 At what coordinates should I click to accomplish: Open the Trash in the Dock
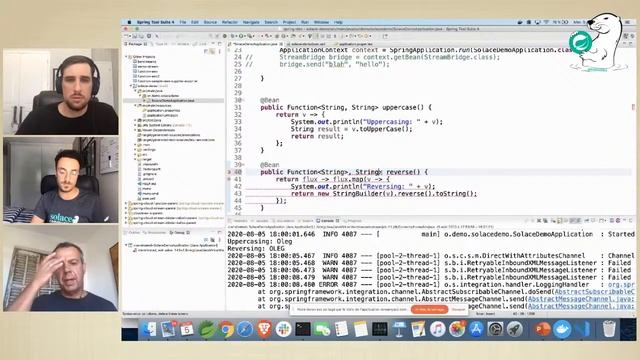click(609, 329)
